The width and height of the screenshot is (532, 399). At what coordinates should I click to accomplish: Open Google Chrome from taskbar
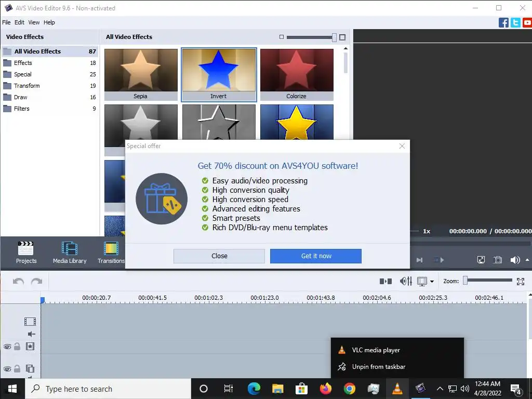[349, 389]
